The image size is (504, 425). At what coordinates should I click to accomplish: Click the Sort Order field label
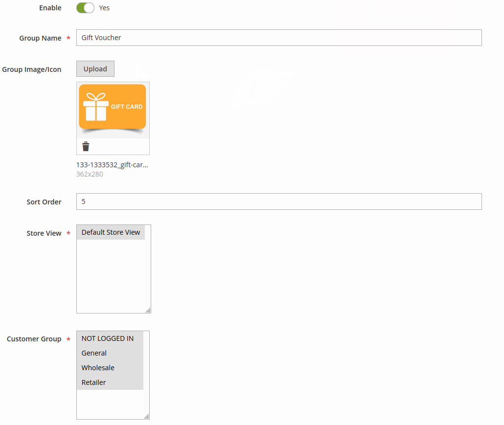click(44, 202)
